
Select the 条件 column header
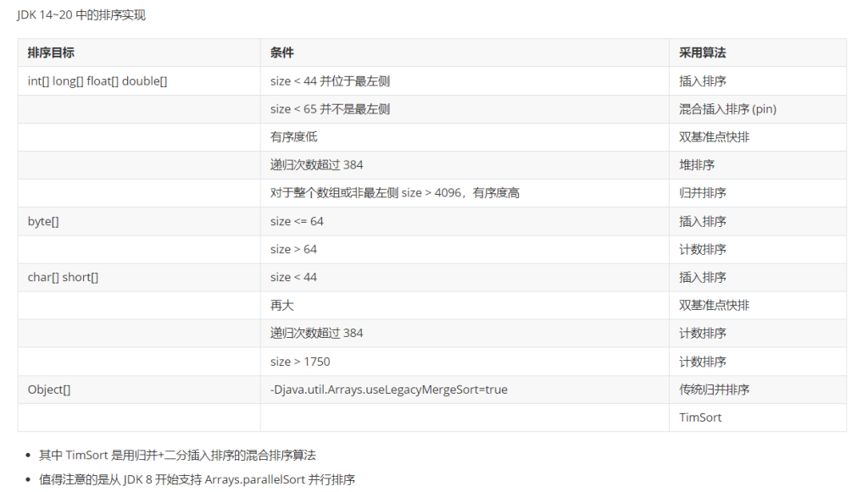(282, 53)
